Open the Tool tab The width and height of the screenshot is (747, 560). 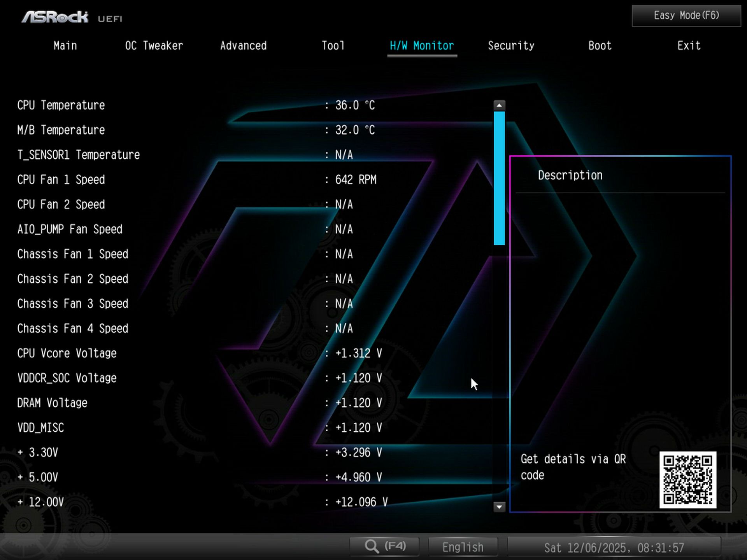(x=333, y=45)
